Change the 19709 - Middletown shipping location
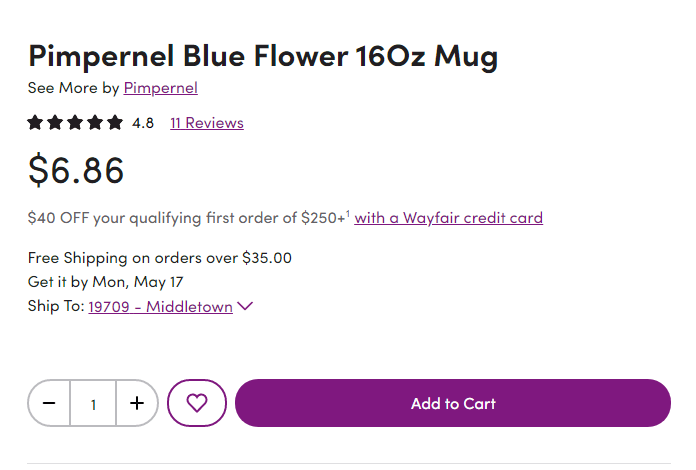 [x=160, y=307]
